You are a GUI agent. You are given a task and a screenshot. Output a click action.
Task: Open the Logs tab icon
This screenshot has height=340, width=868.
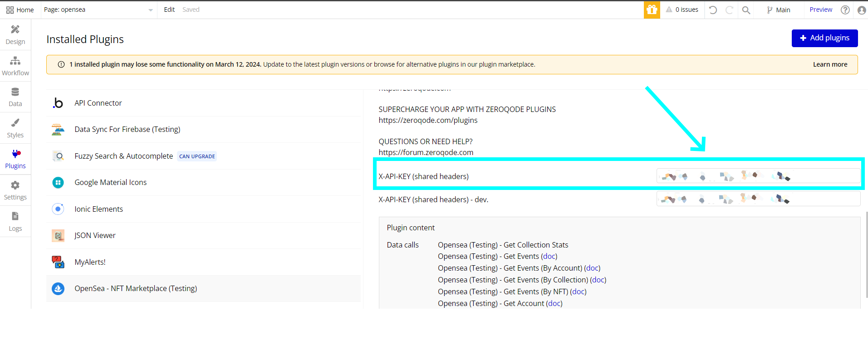tap(15, 216)
